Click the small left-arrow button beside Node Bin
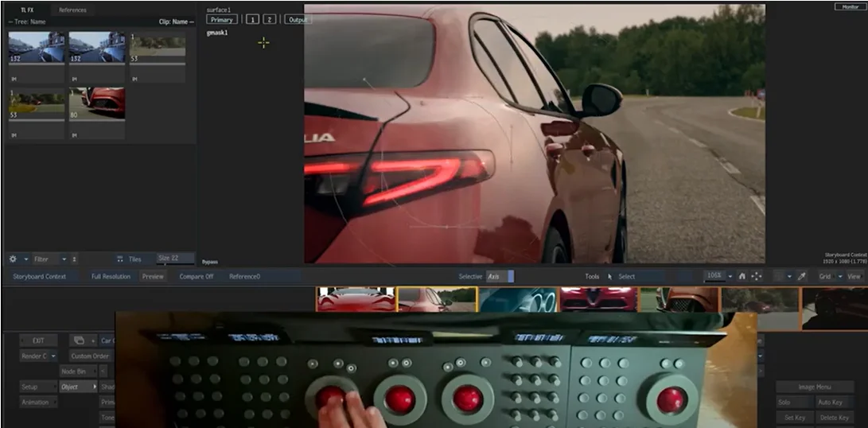Image resolution: width=868 pixels, height=428 pixels. [103, 371]
